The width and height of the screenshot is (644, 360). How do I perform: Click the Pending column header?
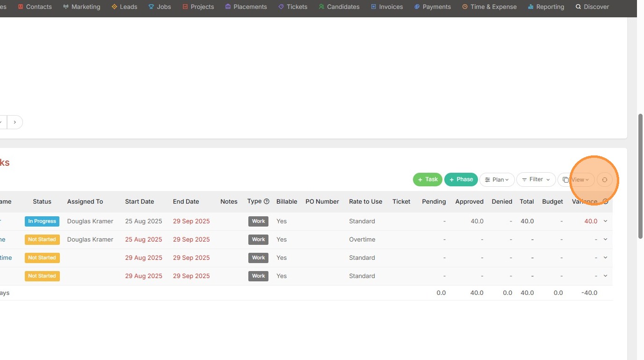(x=434, y=202)
